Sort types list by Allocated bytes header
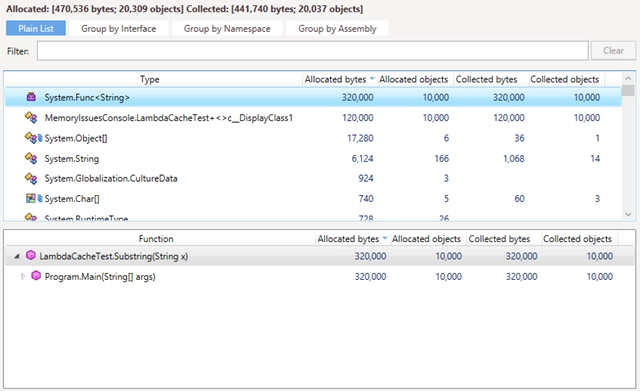640x391 pixels. (340, 80)
